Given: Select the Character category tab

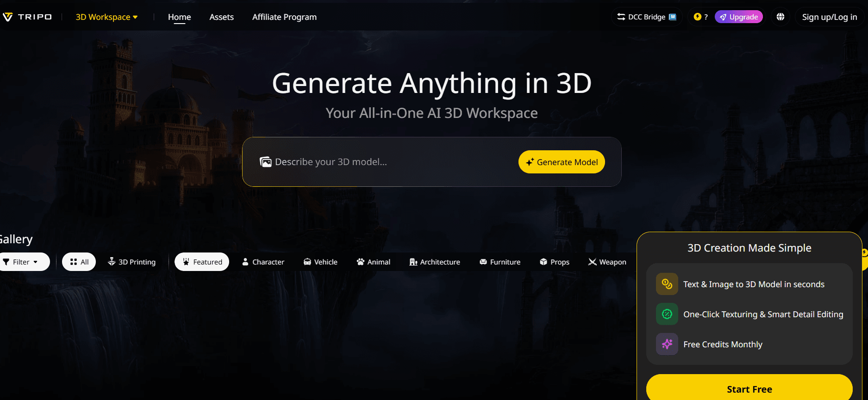Looking at the screenshot, I should 263,262.
